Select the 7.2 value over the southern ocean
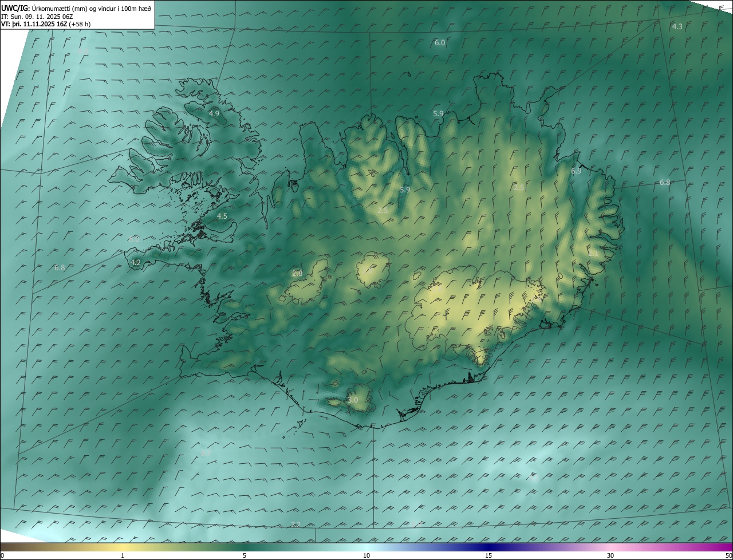 [295, 524]
